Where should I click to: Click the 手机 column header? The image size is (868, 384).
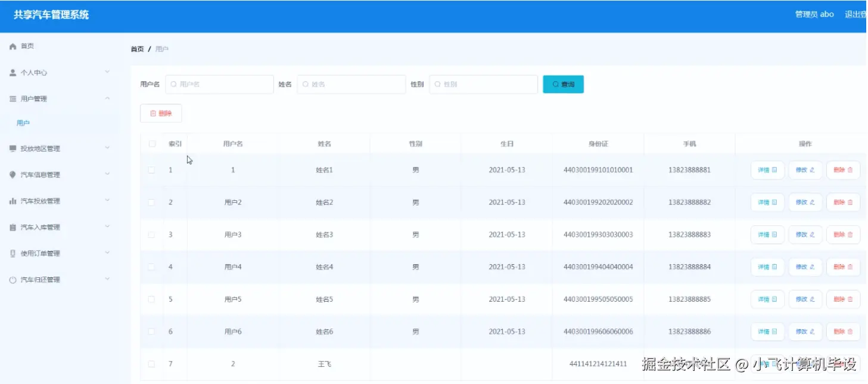pos(689,144)
